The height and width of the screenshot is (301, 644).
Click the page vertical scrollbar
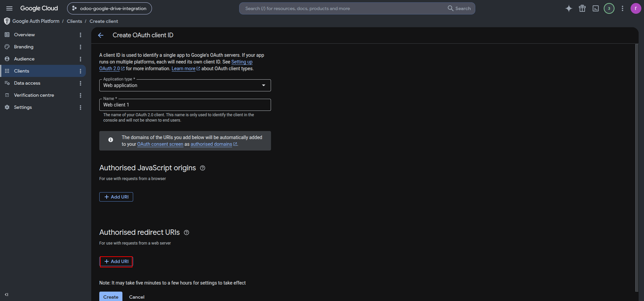tap(637, 168)
